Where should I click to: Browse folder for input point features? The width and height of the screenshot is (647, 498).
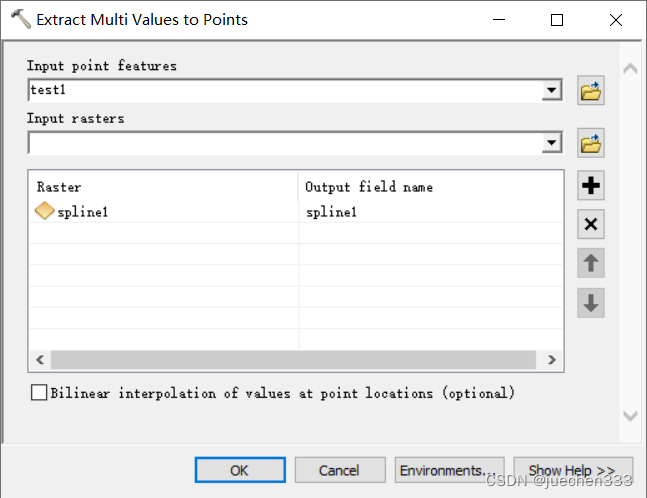(590, 90)
